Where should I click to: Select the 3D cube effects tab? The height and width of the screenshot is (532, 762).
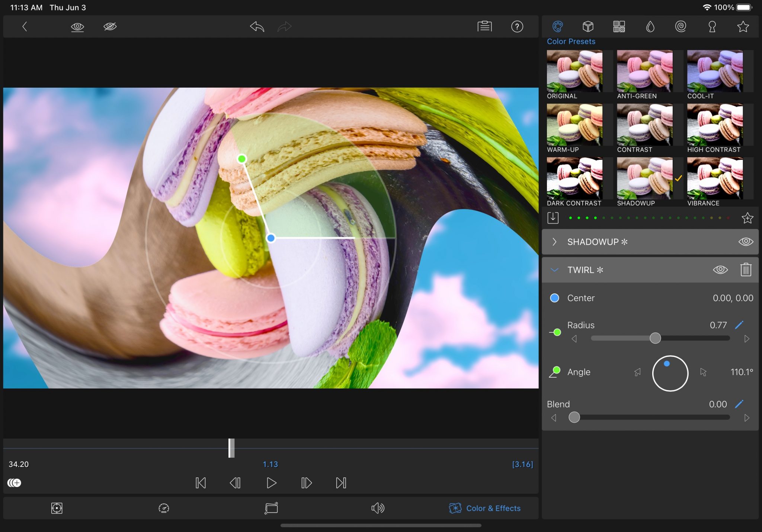[588, 26]
